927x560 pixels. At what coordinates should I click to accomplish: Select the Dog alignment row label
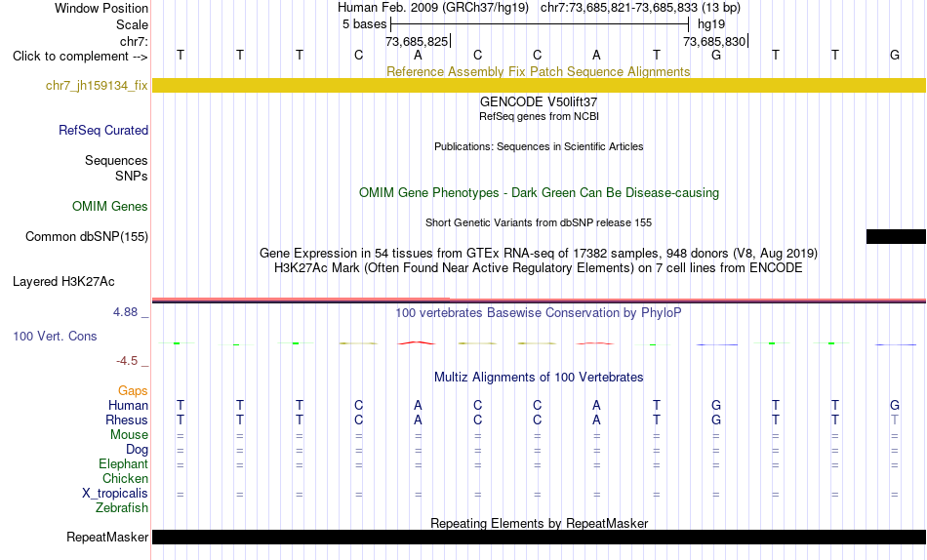pyautogui.click(x=137, y=450)
